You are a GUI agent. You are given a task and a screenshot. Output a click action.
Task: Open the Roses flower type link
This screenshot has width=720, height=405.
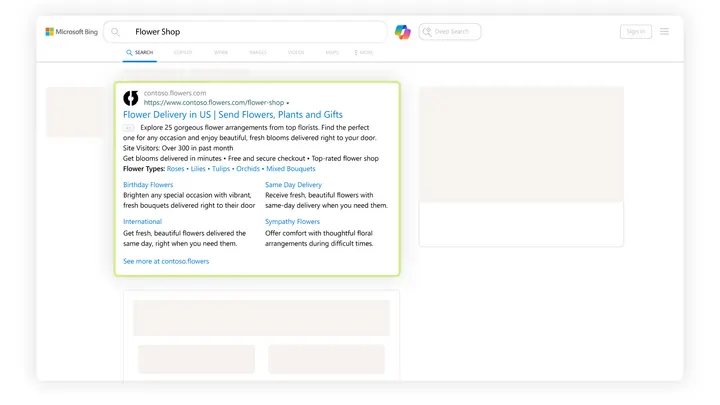tap(175, 169)
